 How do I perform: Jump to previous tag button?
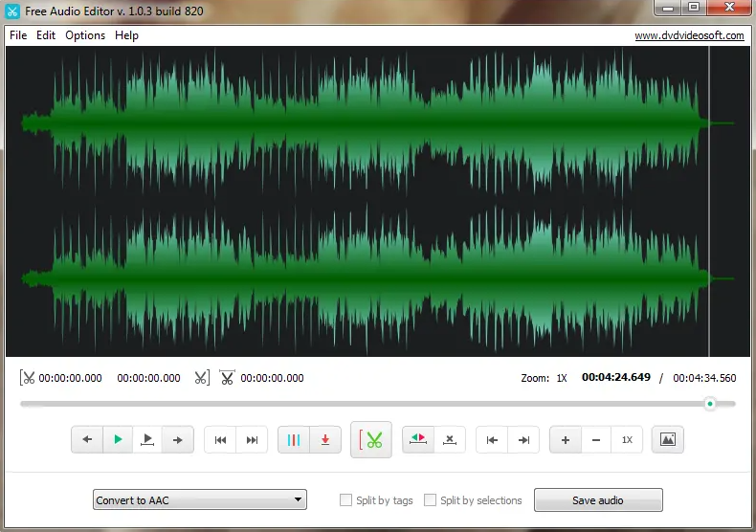(x=220, y=439)
